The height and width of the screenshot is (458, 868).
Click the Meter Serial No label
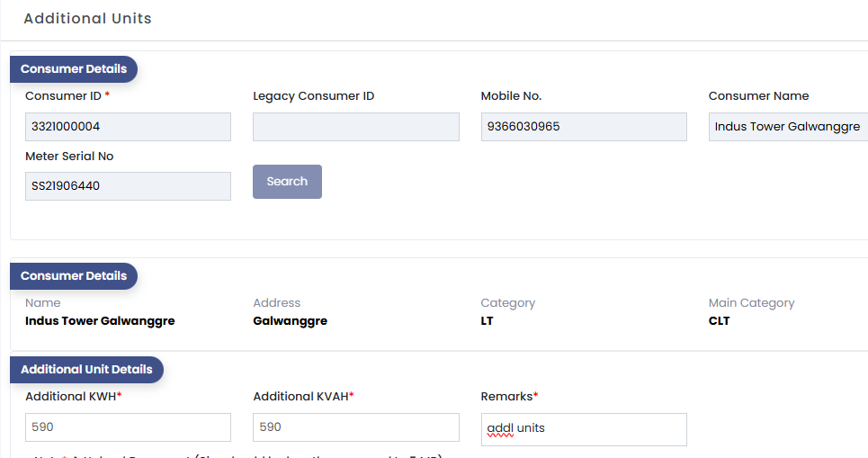pyautogui.click(x=69, y=157)
